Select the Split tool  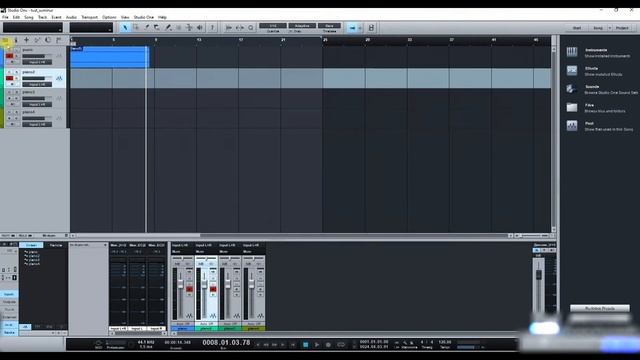[147, 28]
